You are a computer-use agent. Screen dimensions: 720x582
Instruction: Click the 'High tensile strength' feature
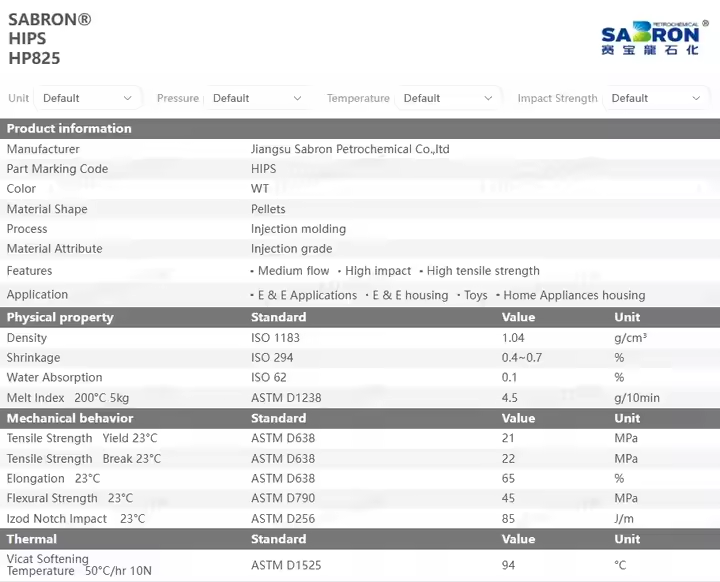click(x=483, y=271)
